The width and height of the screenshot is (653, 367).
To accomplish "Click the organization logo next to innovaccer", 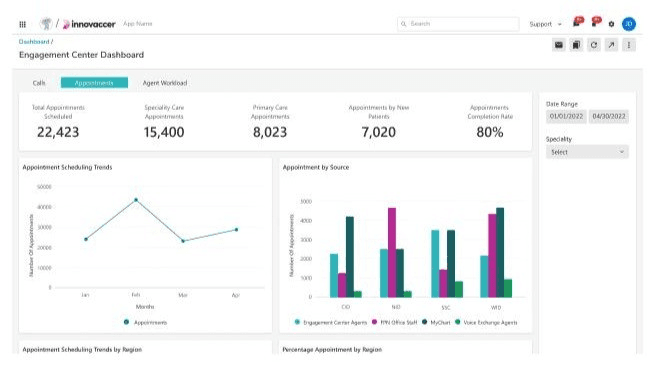I will (46, 24).
